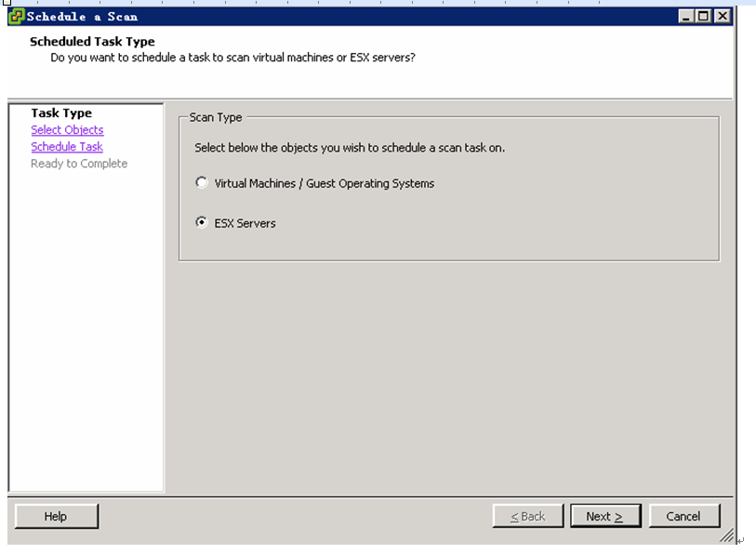Open Help for this wizard
Screen dimensions: 756x554
57,517
